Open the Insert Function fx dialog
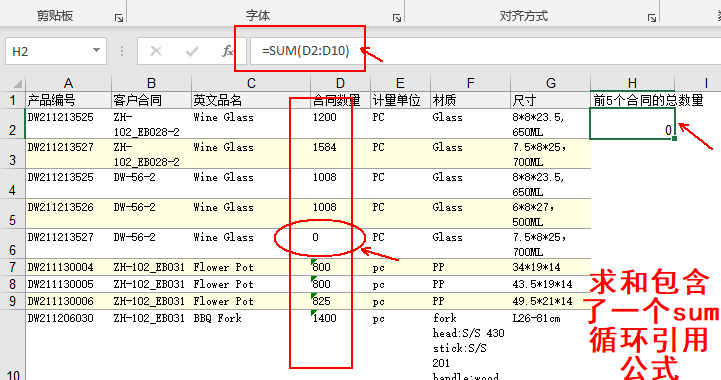Viewport: 721px width, 380px height. point(227,51)
